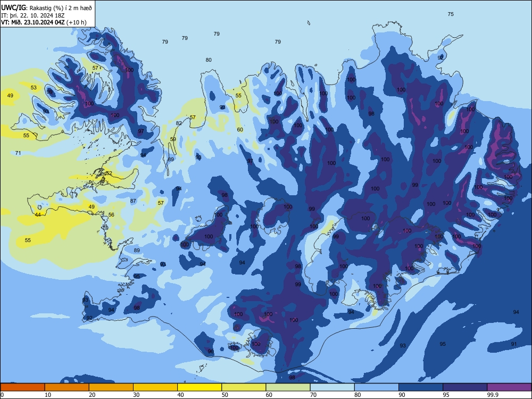532x399 pixels.
Task: Click the humidity value '53' on the map
Action: [34, 88]
